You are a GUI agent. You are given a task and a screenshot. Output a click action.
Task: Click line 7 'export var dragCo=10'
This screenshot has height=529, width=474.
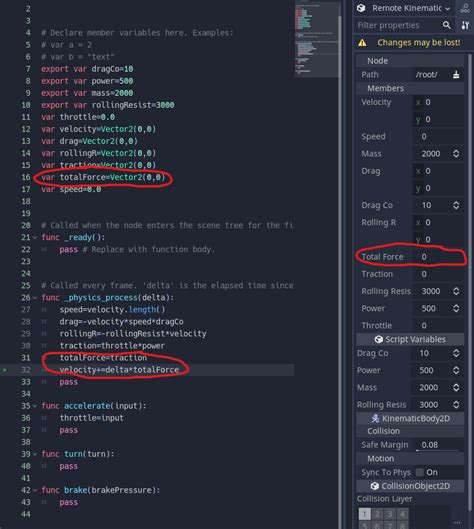(x=87, y=69)
